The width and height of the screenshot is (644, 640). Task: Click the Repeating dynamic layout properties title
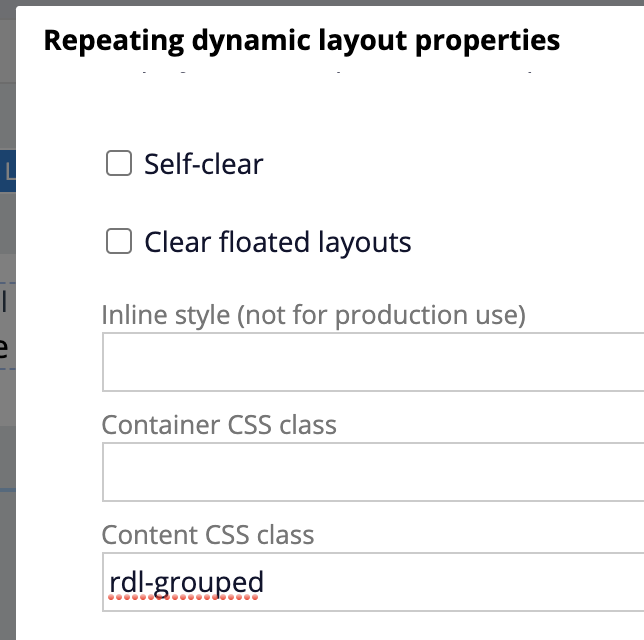pyautogui.click(x=302, y=41)
